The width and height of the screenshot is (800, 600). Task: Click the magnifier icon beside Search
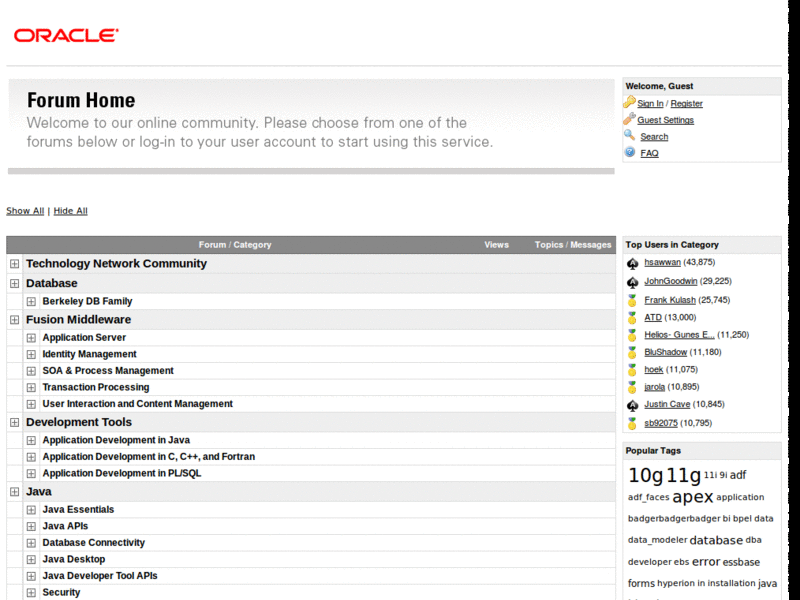(x=630, y=135)
